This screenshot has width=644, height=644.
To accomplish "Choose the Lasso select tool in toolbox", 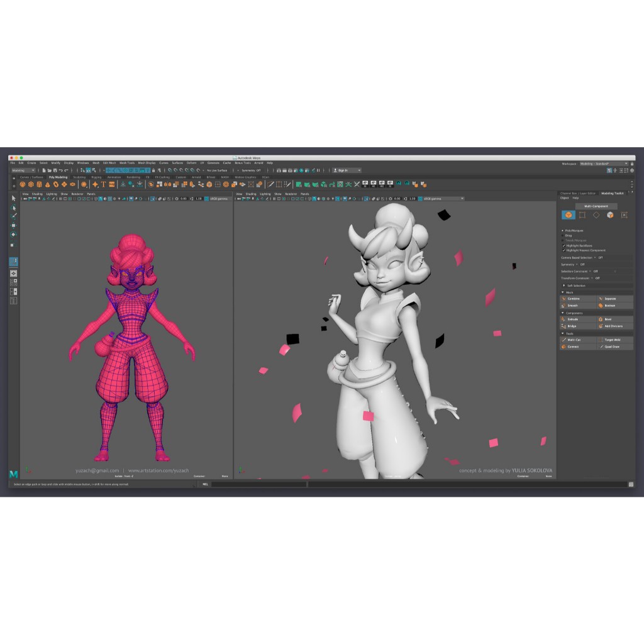I will pyautogui.click(x=14, y=207).
